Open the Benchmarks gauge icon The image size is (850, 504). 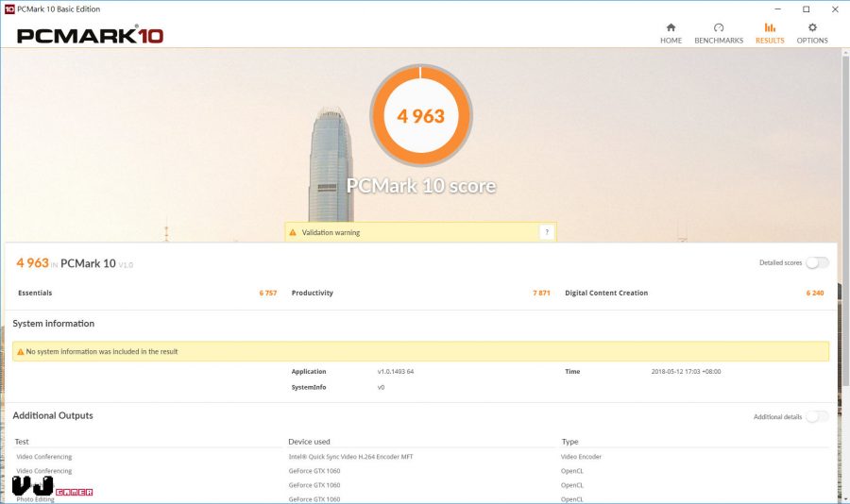tap(719, 27)
